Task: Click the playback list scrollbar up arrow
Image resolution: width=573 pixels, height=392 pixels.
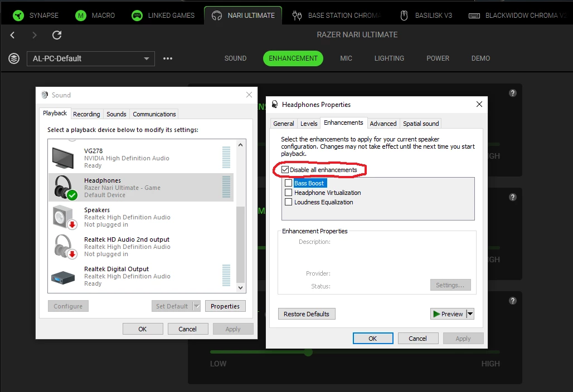Action: click(x=240, y=145)
